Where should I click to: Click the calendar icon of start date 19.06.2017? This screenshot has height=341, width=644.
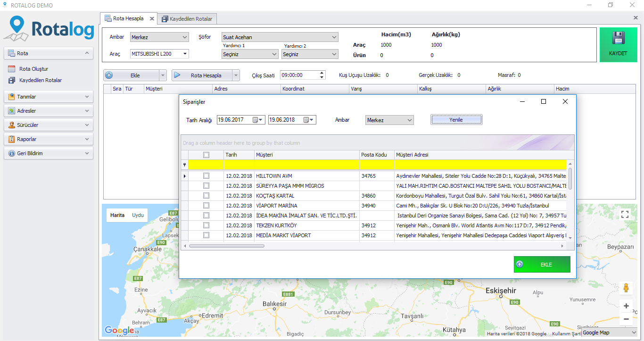[x=256, y=120]
